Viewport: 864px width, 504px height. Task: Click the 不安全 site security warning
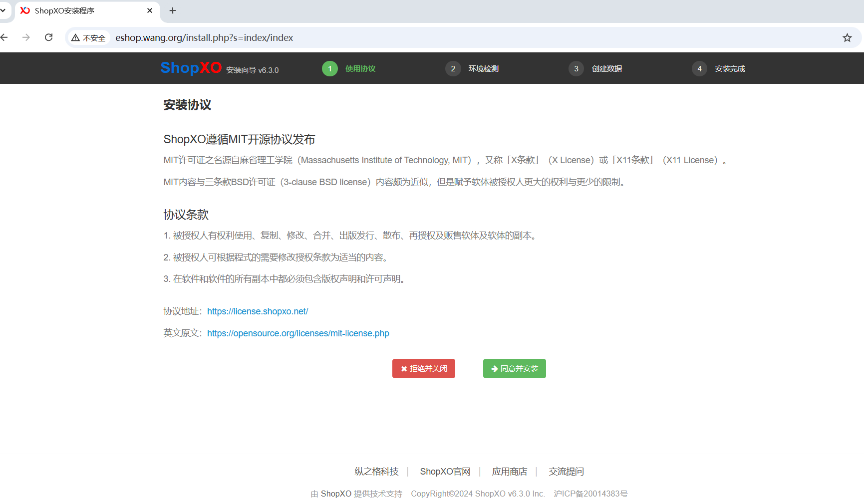[88, 38]
